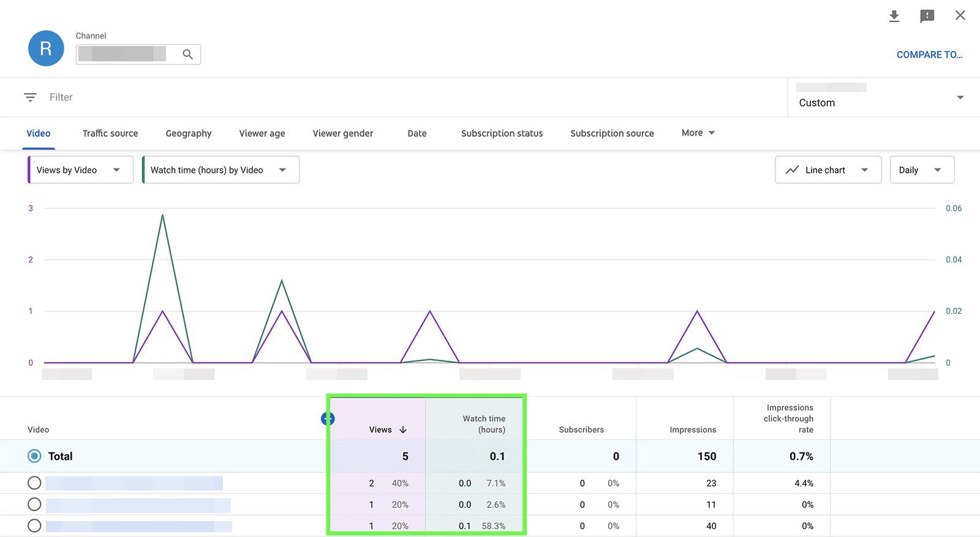Open the send feedback icon
Viewport: 980px width, 537px height.
pos(927,16)
